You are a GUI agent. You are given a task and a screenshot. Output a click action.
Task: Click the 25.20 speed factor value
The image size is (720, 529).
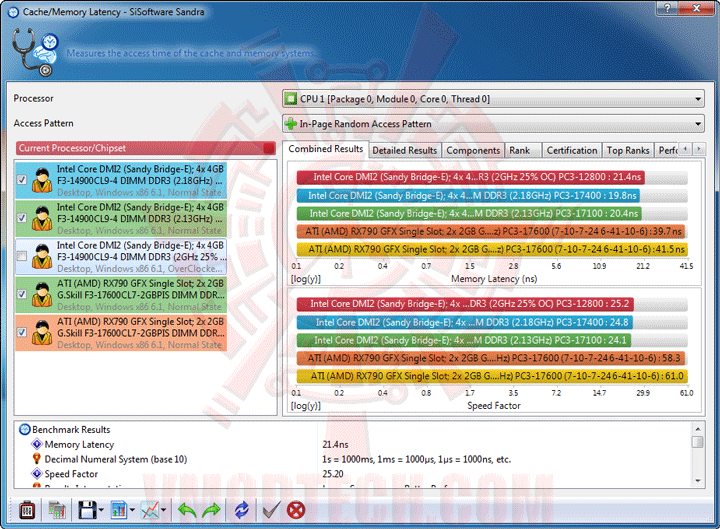[333, 474]
